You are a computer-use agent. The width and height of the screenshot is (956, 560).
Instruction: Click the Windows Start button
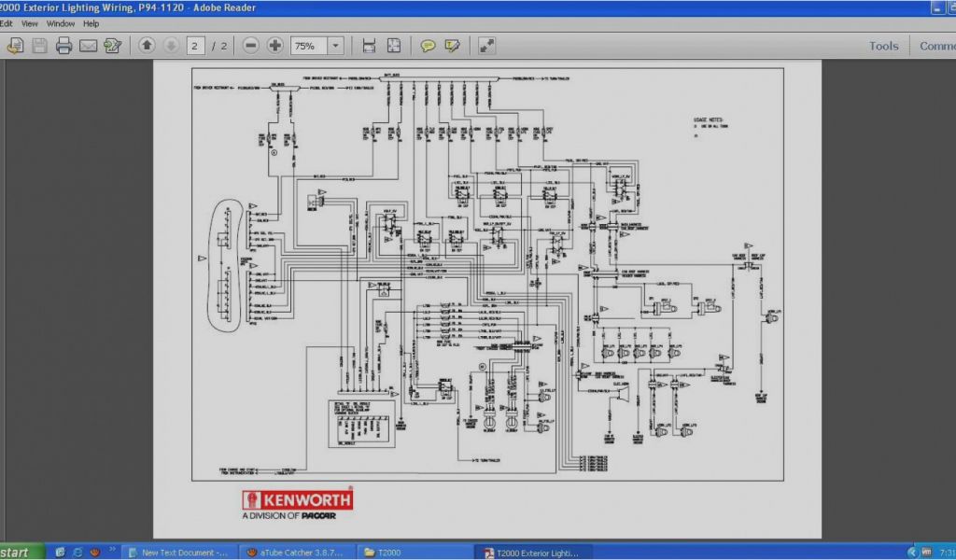point(21,552)
